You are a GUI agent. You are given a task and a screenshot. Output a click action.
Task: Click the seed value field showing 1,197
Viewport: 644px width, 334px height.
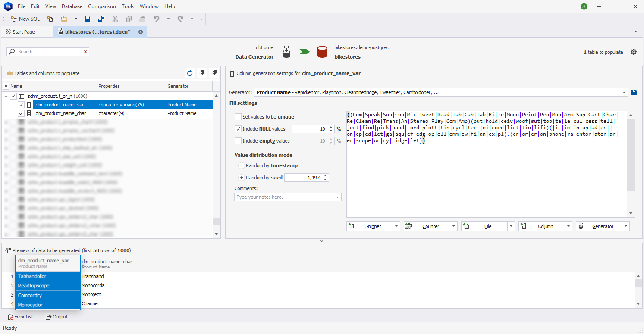point(304,178)
